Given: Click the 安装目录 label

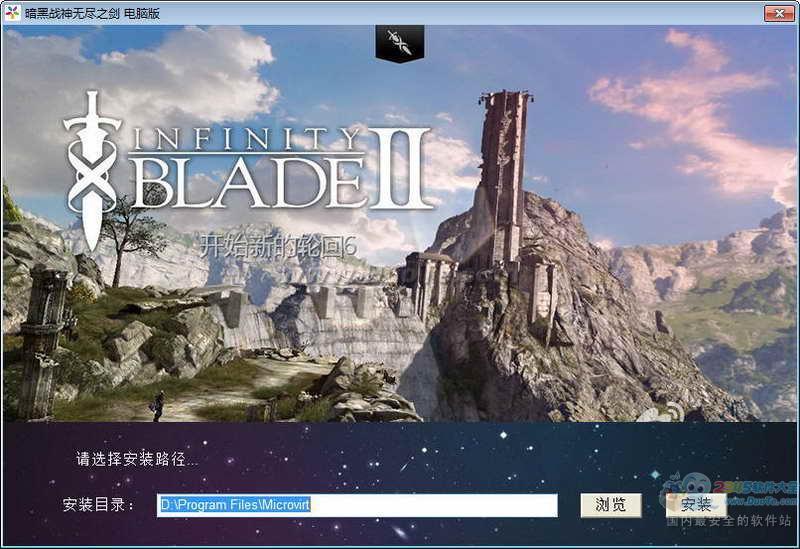Looking at the screenshot, I should [98, 505].
